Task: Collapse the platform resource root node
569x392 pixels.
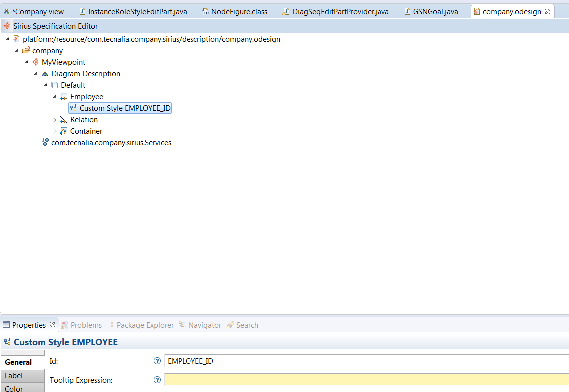Action: point(7,39)
